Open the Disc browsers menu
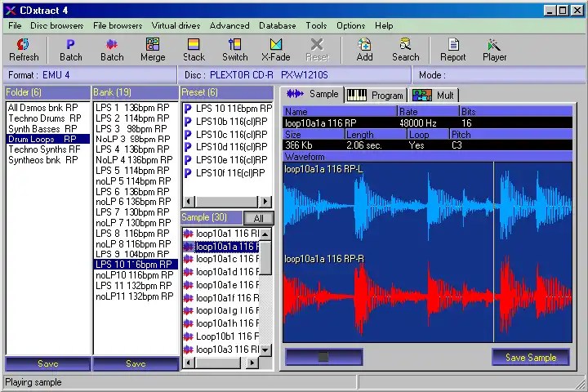The height and width of the screenshot is (392, 588). point(57,26)
